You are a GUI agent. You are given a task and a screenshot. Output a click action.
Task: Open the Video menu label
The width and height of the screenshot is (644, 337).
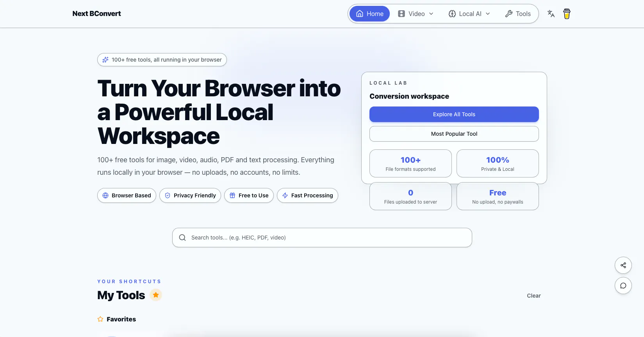416,14
